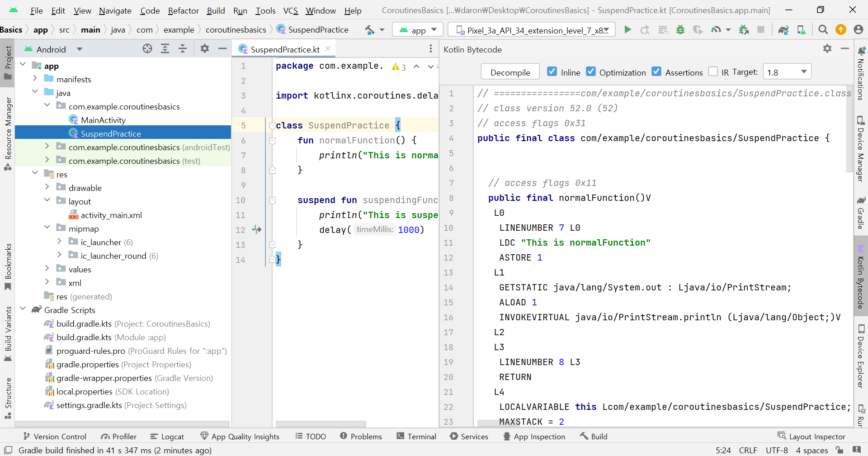
Task: Click the hammer Make Project icon
Action: 370,30
